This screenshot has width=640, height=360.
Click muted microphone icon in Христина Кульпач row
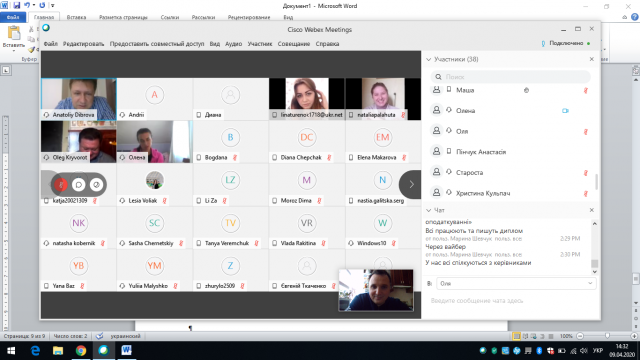[x=586, y=193]
